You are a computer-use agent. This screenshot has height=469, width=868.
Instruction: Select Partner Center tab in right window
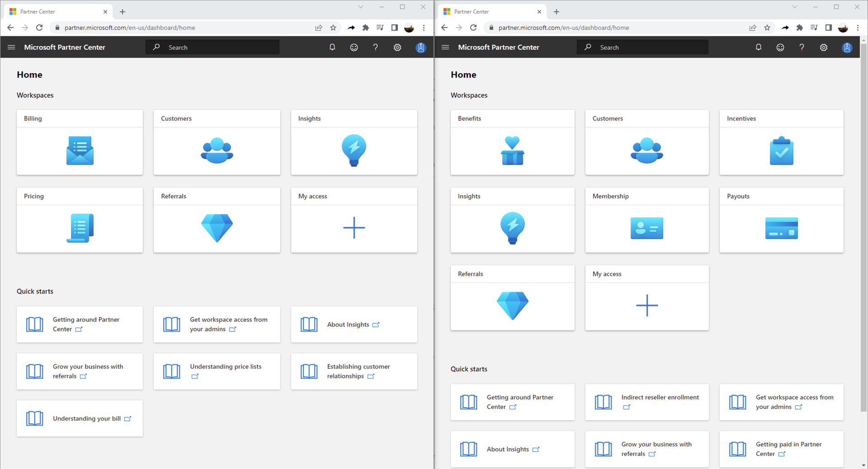[x=492, y=12]
